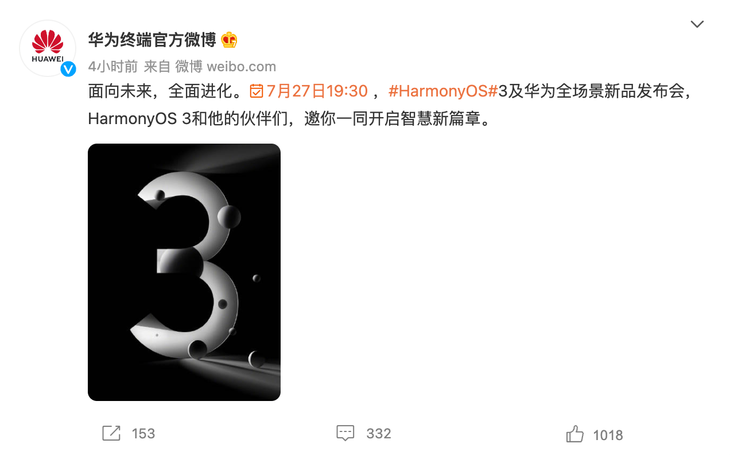Screen dimensions: 730x455
Task: Open the 华为终端官方微博 profile name
Action: (x=152, y=40)
